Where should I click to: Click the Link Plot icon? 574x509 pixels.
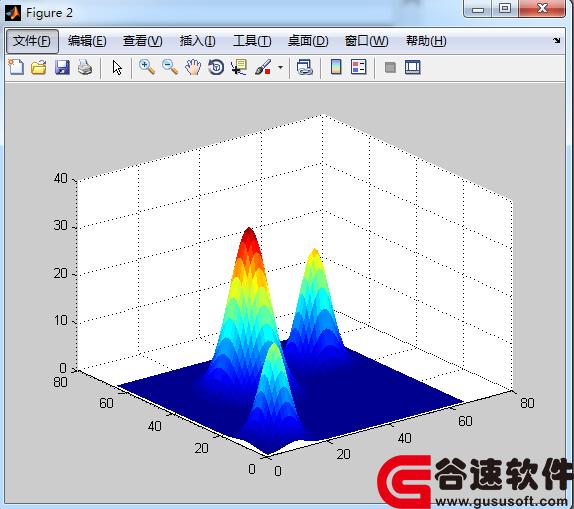[305, 67]
